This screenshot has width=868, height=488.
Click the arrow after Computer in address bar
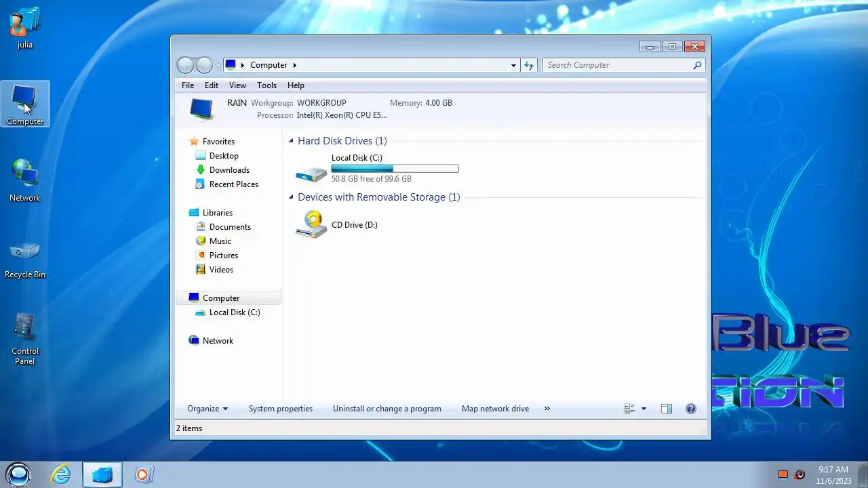294,65
